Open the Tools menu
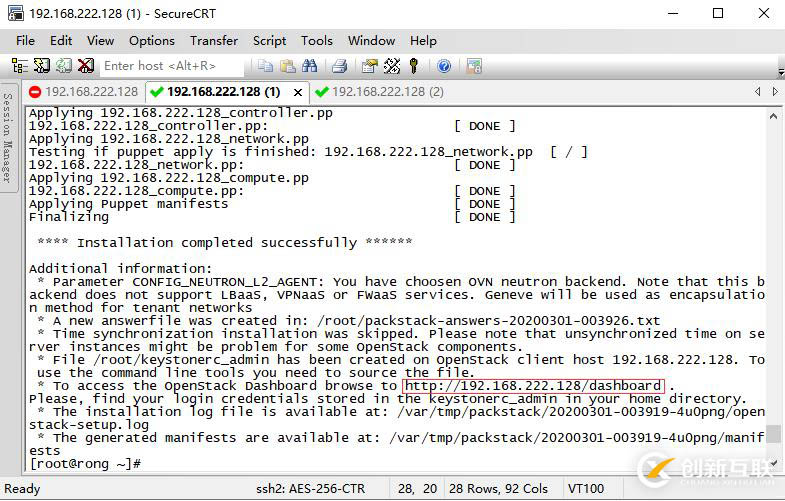This screenshot has width=785, height=501. [x=316, y=41]
